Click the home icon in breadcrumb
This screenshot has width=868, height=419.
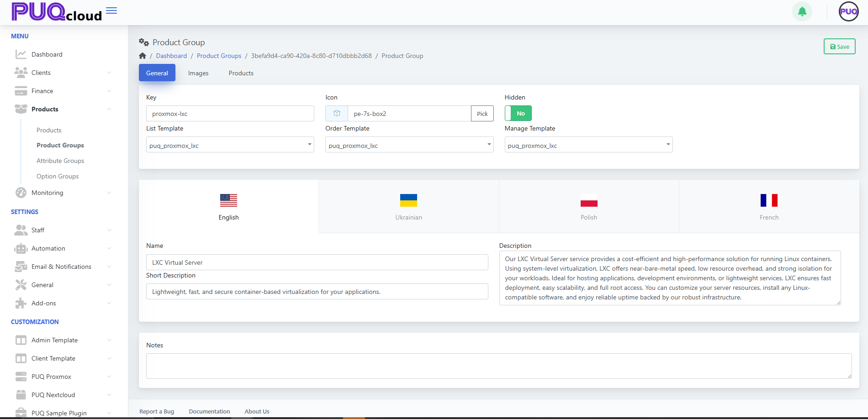click(x=143, y=56)
